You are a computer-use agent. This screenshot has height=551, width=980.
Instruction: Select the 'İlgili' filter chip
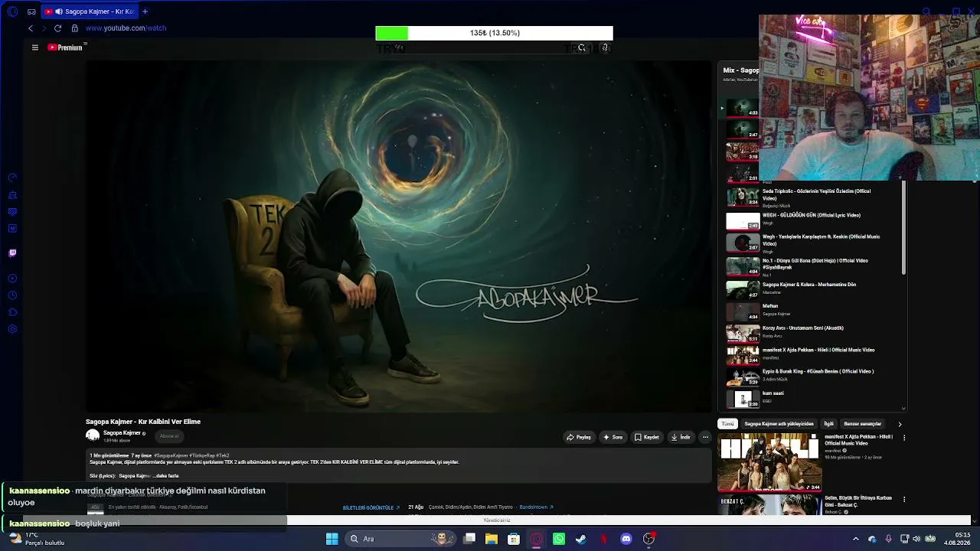(828, 423)
